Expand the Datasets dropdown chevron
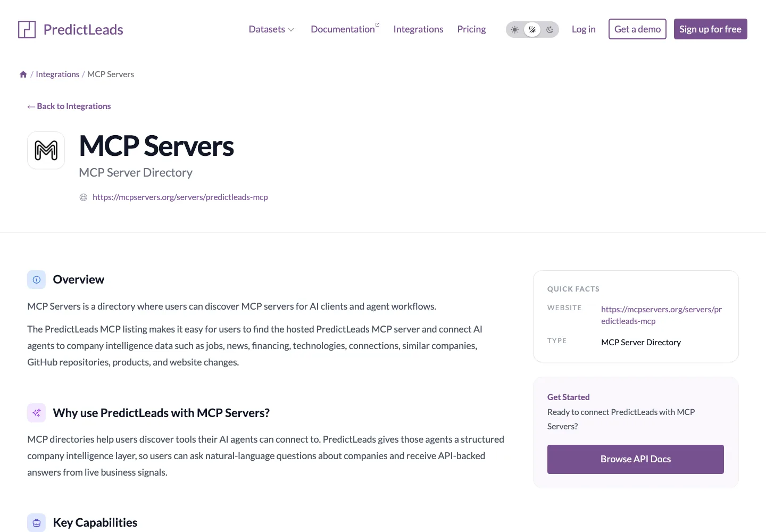766x532 pixels. 291,30
